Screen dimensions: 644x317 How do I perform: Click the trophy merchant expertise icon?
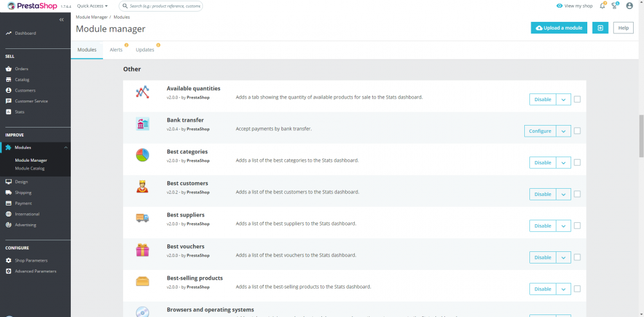tap(616, 6)
